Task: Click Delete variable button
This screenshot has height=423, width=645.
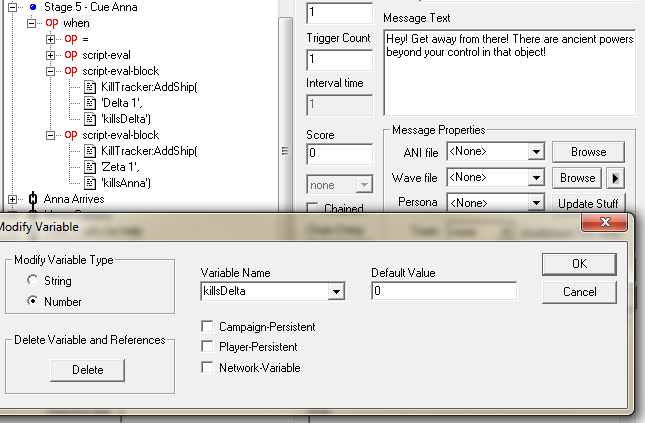Action: pyautogui.click(x=88, y=370)
